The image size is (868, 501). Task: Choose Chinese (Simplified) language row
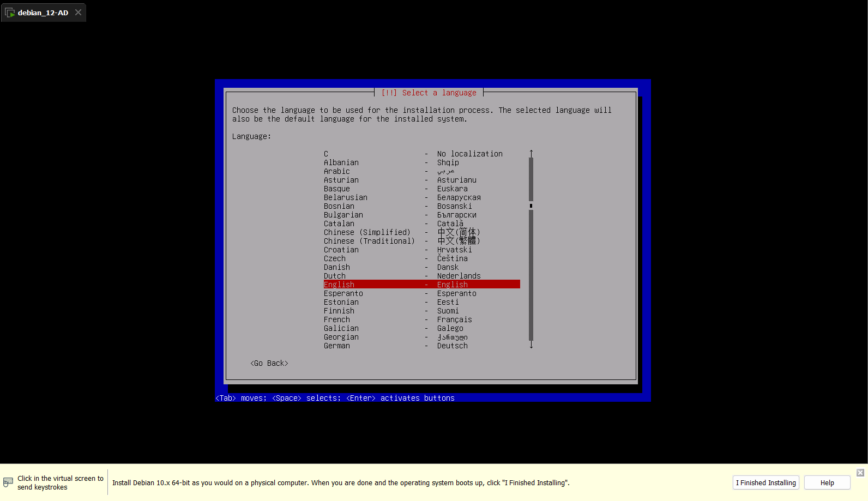point(421,232)
